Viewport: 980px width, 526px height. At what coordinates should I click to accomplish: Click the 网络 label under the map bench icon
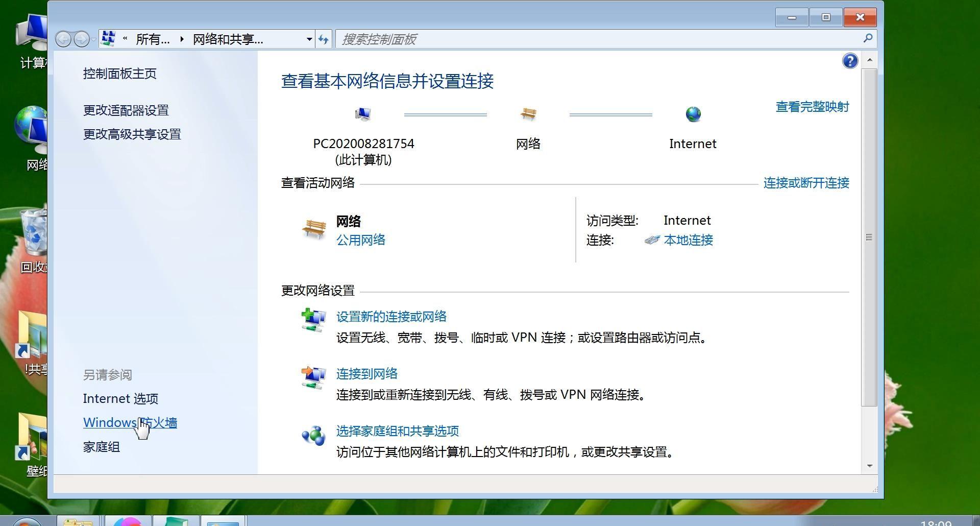point(528,144)
